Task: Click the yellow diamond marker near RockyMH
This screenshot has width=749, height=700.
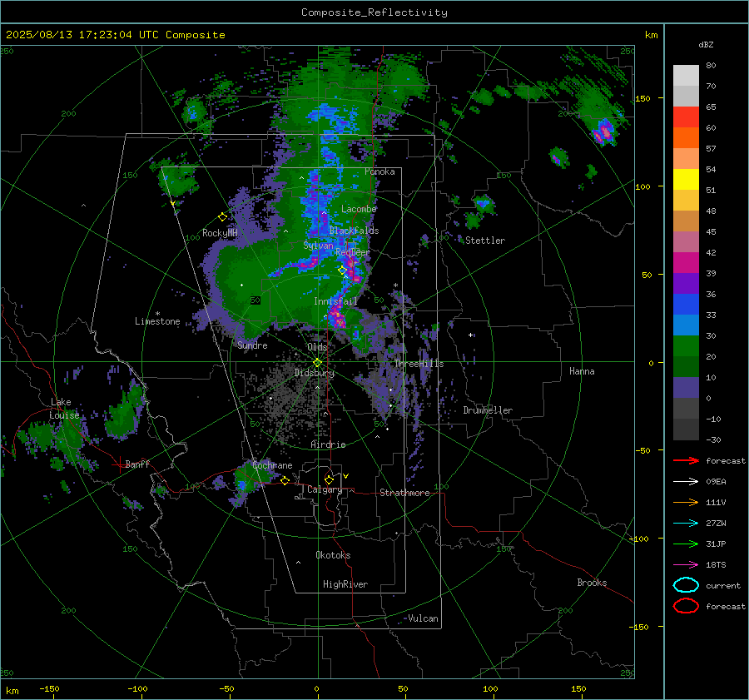Action: 222,217
